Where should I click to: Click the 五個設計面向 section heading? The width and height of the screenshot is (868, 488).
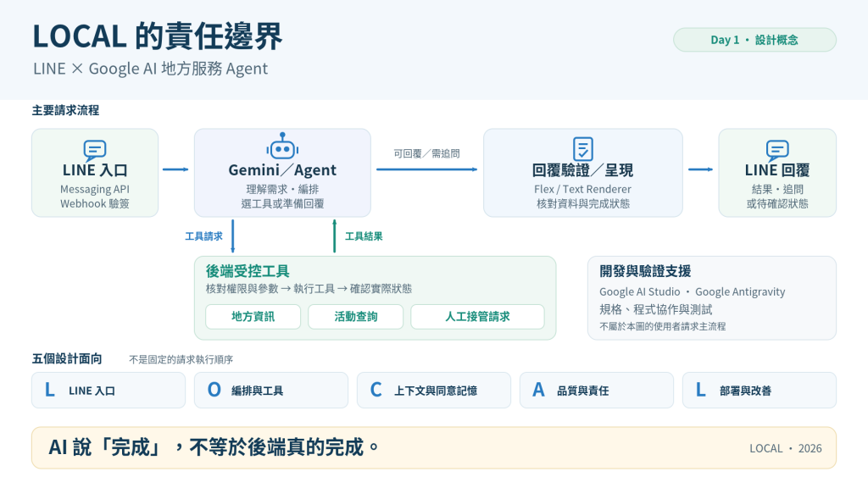pos(67,358)
